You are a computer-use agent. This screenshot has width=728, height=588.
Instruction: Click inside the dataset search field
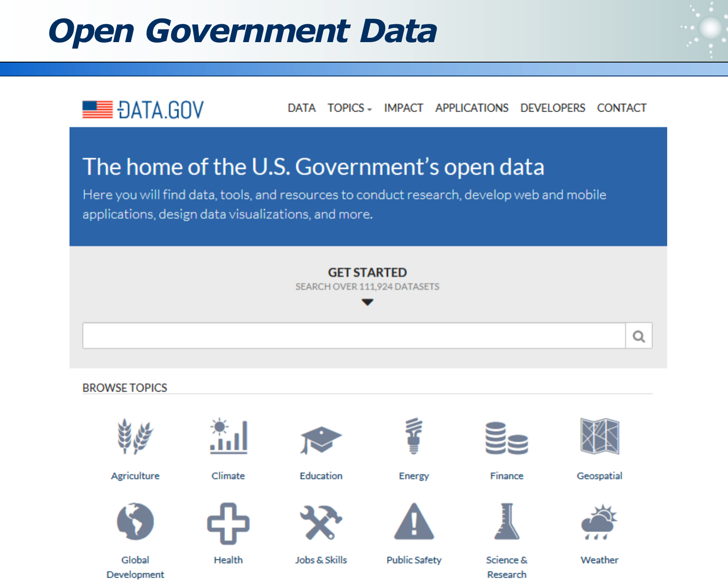[x=354, y=336]
